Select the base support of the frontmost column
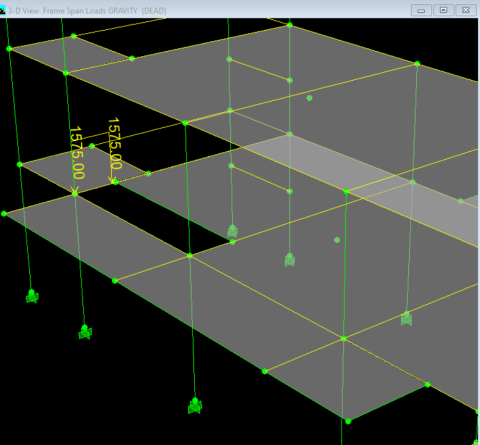 click(x=195, y=406)
